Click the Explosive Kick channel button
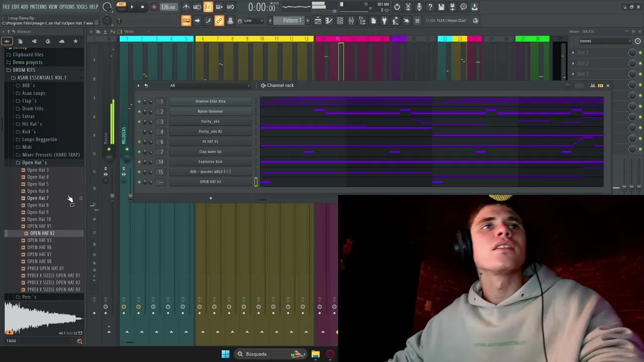This screenshot has width=644, height=362. coord(210,161)
